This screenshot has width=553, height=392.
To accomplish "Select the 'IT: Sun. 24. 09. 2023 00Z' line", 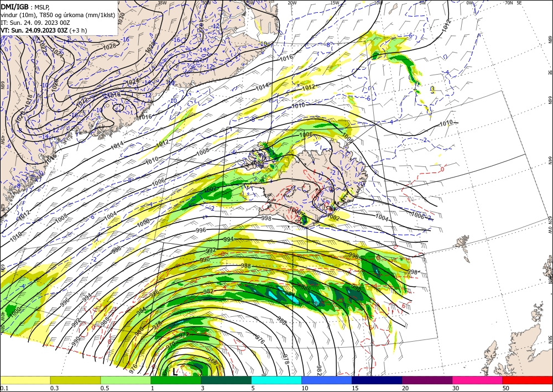I will (35, 23).
